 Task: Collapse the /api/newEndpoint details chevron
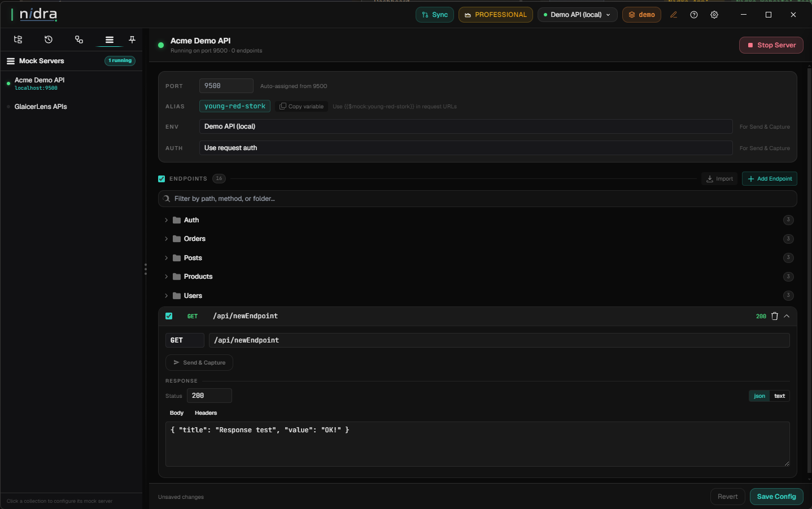click(x=787, y=316)
